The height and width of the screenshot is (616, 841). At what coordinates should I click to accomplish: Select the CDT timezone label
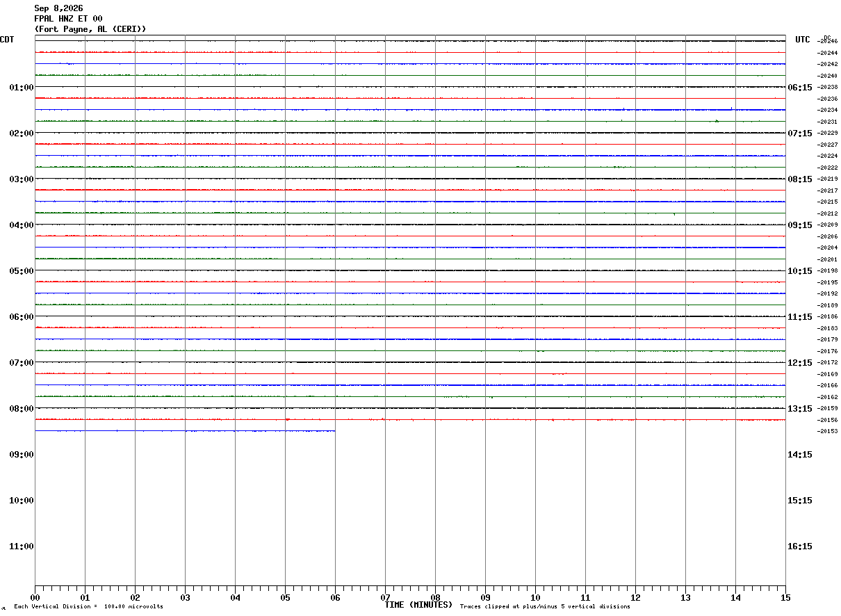pyautogui.click(x=8, y=40)
